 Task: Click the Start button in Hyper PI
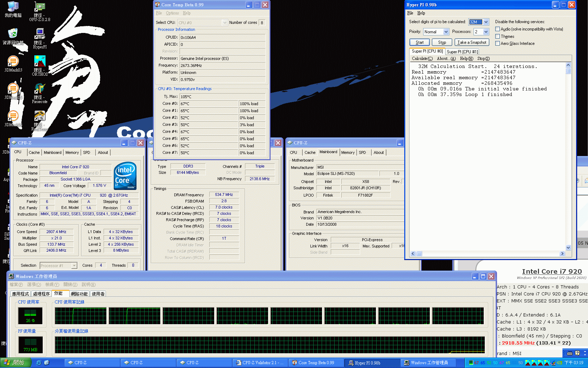[420, 42]
